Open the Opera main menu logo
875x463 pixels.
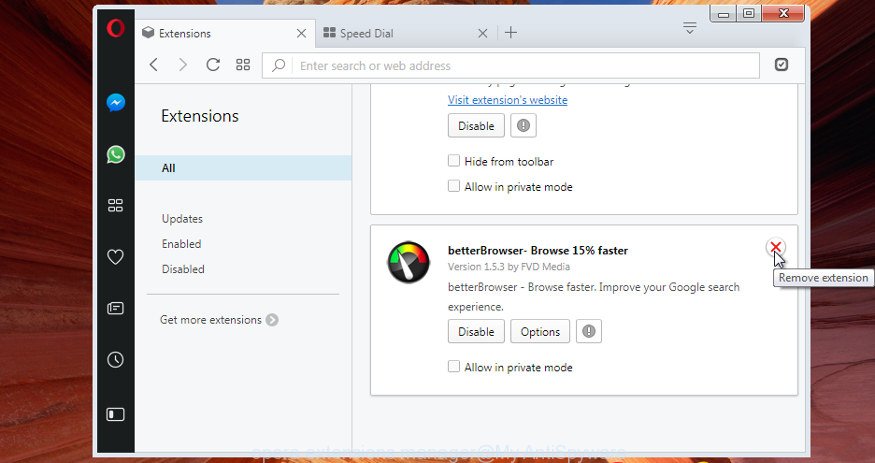[x=116, y=28]
